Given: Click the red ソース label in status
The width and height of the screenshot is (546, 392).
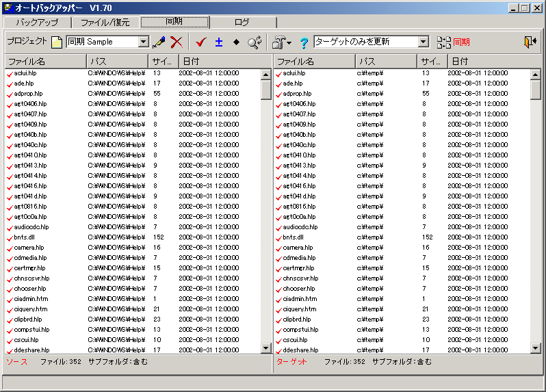Looking at the screenshot, I should [x=16, y=362].
